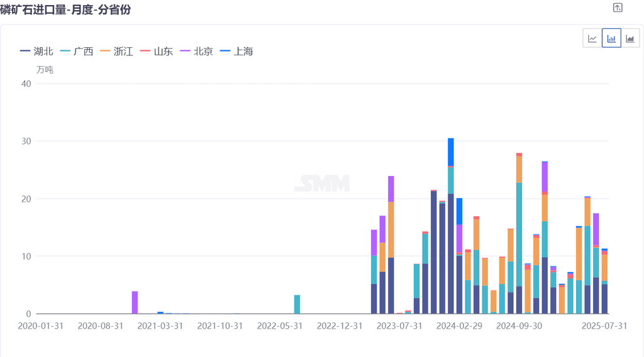Viewport: 644px width, 357px height.
Task: Switch to area chart view icon
Action: 630,38
